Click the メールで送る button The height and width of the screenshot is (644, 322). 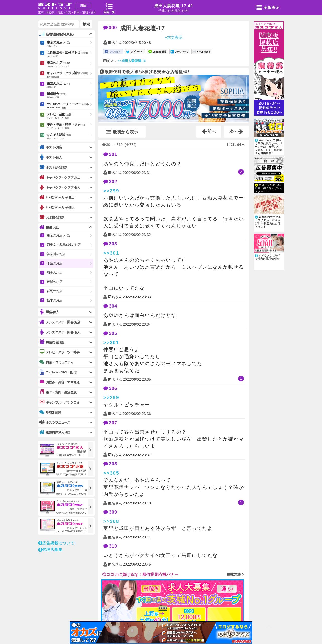click(201, 52)
